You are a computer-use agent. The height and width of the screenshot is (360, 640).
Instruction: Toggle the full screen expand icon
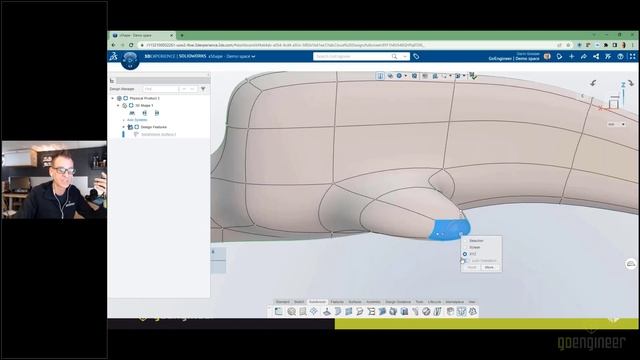coord(632,56)
